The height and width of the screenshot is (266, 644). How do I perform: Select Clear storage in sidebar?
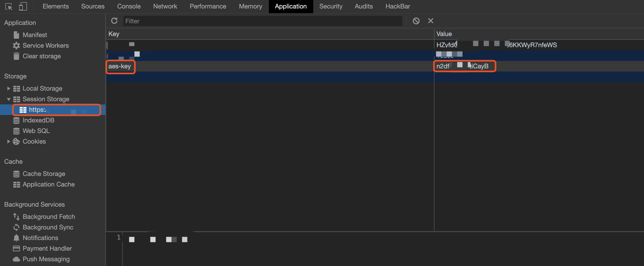pos(42,56)
